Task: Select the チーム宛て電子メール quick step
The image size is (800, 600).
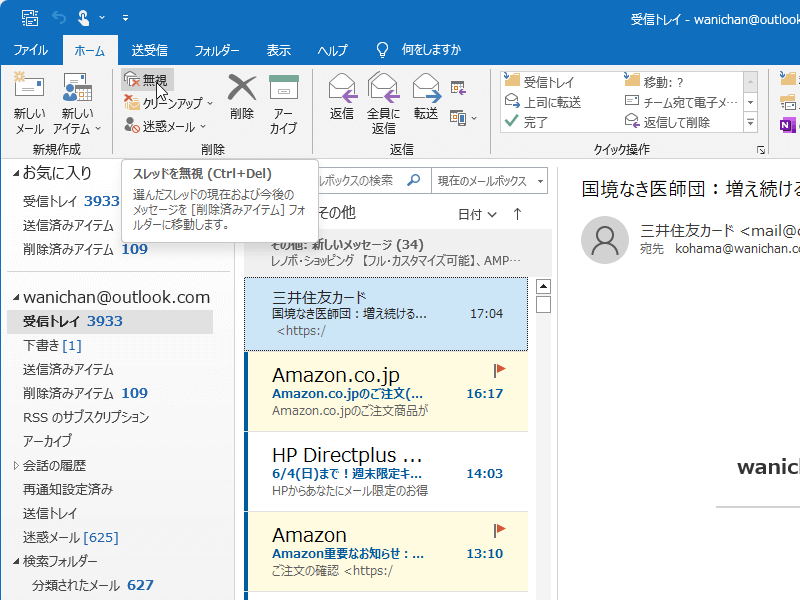Action: 682,102
